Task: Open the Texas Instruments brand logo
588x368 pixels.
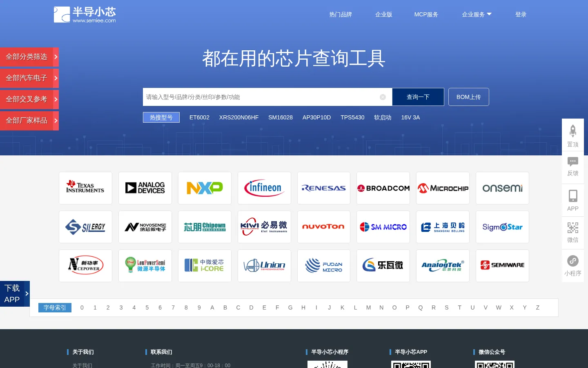Action: (85, 188)
